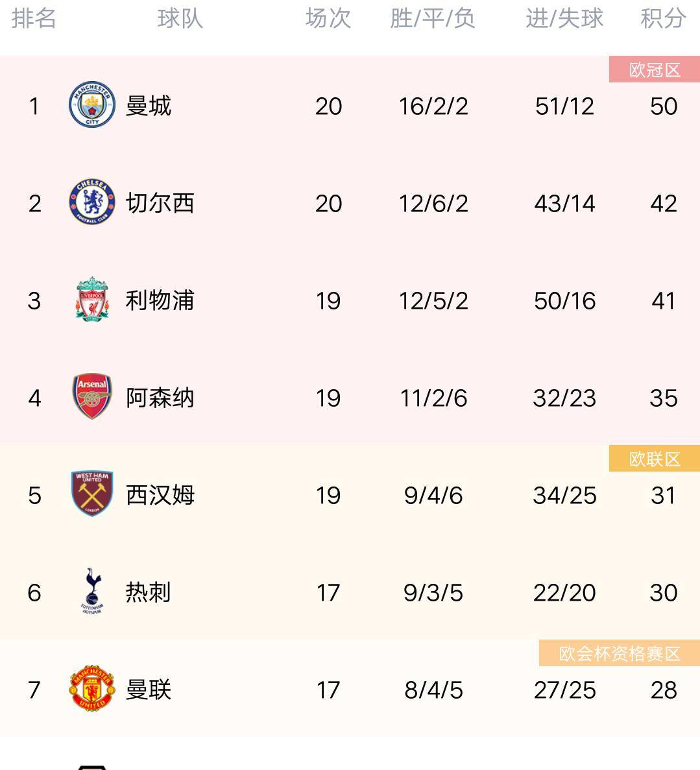The height and width of the screenshot is (770, 700).
Task: Select the 阿森纳 team name
Action: pyautogui.click(x=160, y=397)
